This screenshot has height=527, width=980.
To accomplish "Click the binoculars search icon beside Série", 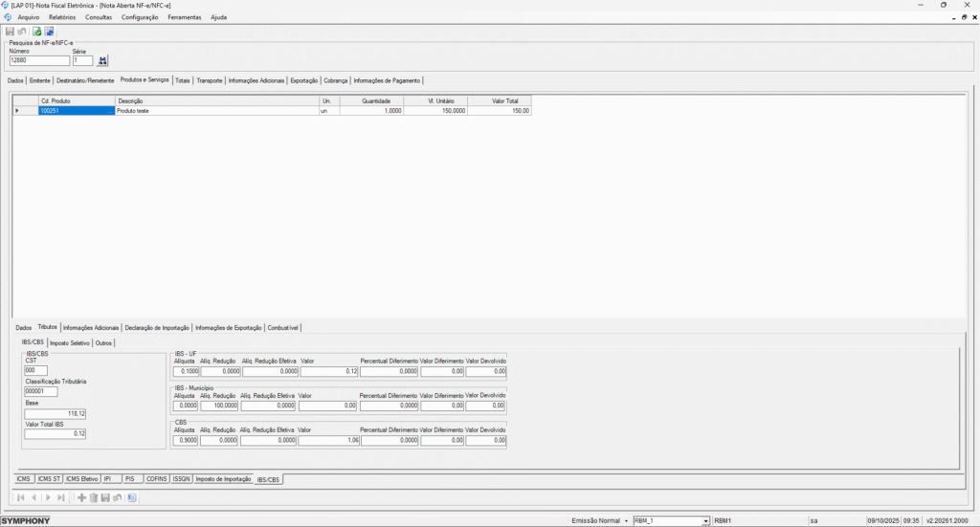I will [103, 61].
